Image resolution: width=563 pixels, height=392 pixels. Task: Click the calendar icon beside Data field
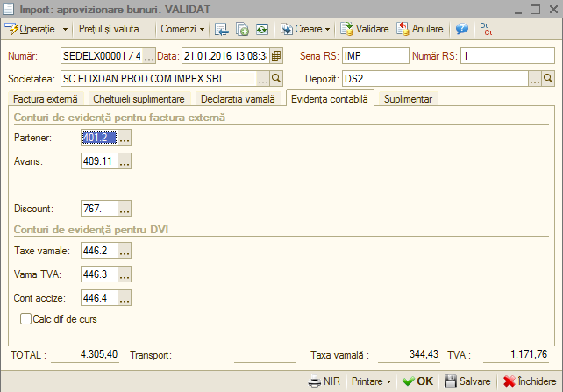click(276, 55)
